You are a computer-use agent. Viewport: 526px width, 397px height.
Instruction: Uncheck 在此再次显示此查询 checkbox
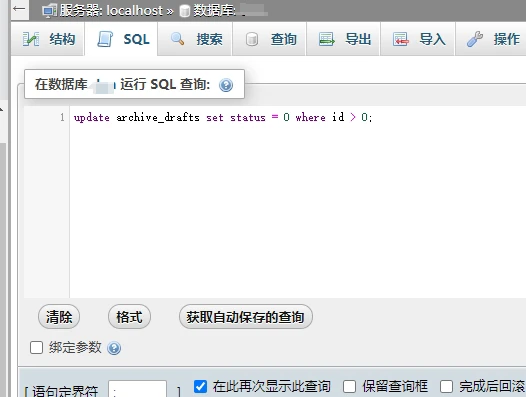point(200,386)
